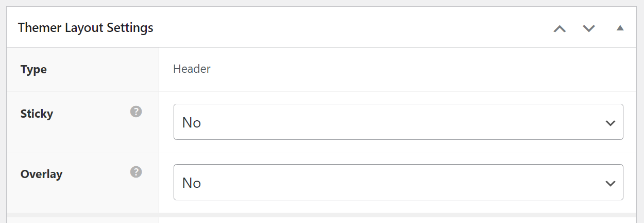Click the "No" value in Sticky field
644x223 pixels.
click(192, 123)
